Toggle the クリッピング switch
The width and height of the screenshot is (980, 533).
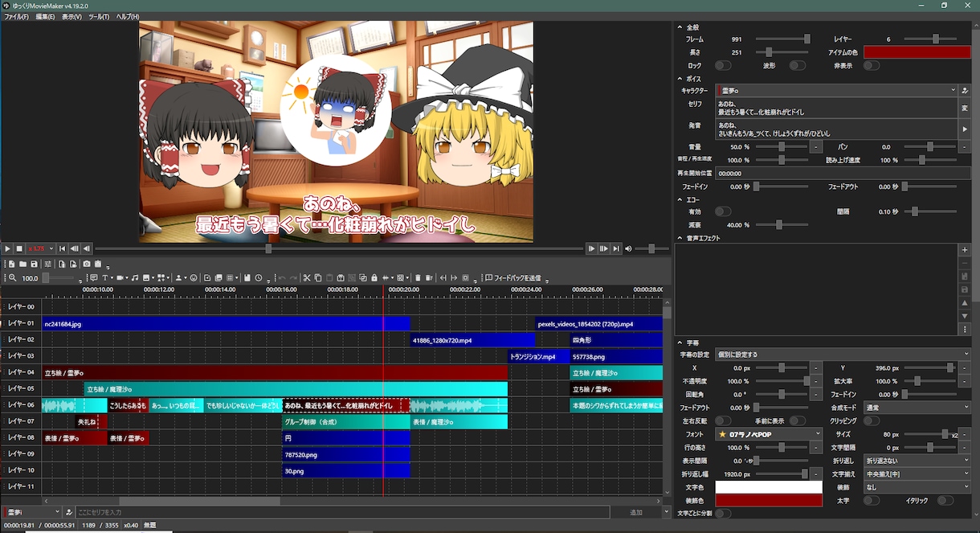[x=872, y=420]
